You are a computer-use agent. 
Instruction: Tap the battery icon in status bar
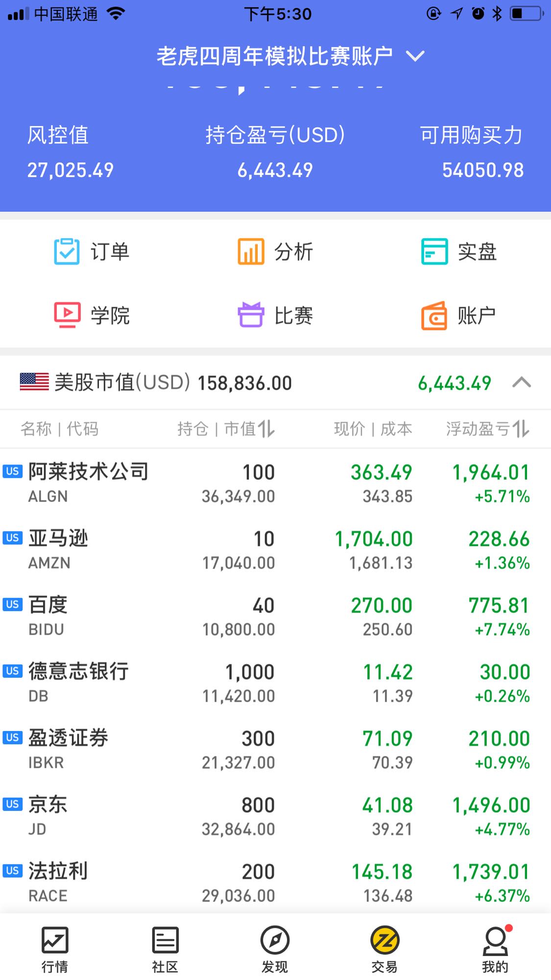(x=527, y=14)
